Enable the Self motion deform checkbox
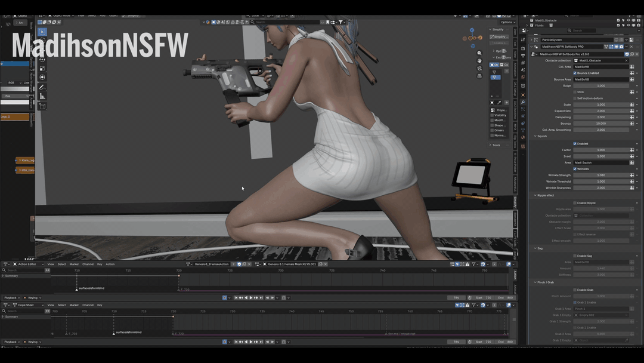This screenshot has height=363, width=644. tap(575, 99)
